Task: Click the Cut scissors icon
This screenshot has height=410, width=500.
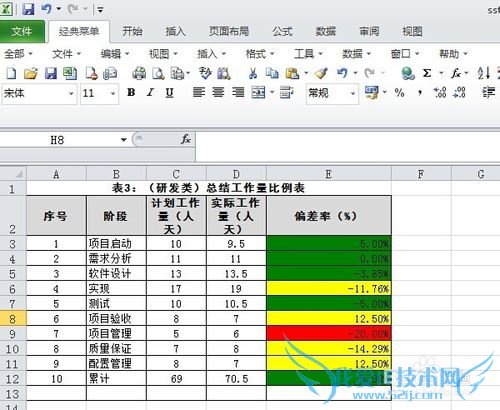Action: (x=253, y=73)
